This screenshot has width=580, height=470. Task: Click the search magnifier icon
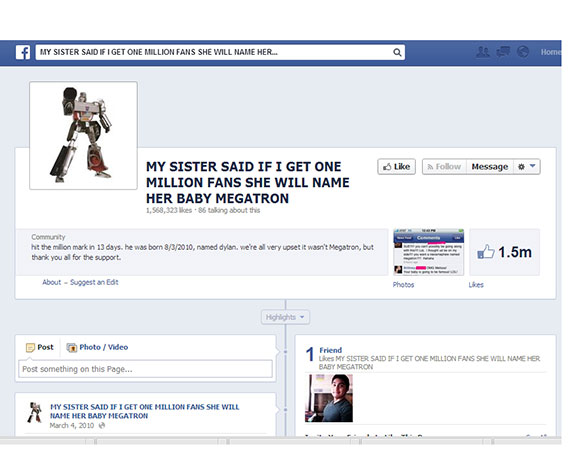[397, 53]
